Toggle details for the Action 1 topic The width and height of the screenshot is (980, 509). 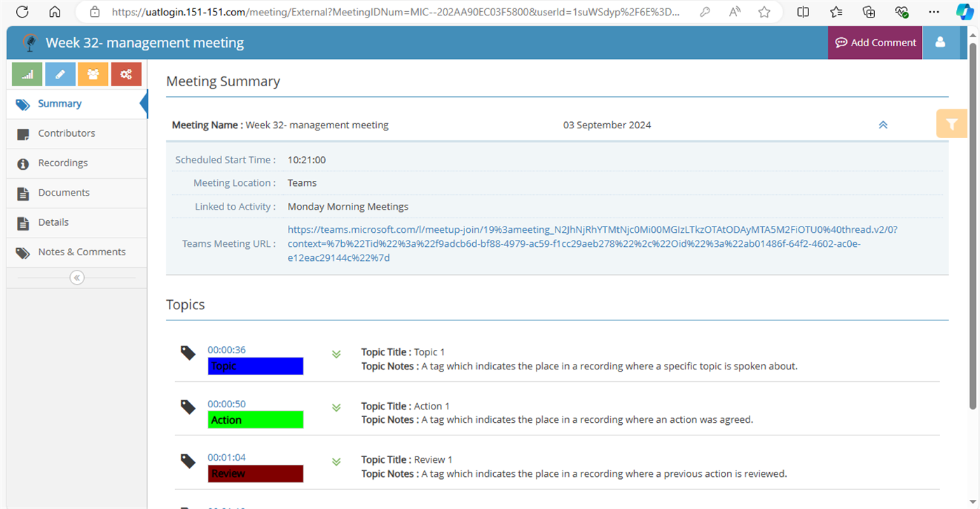pyautogui.click(x=336, y=407)
